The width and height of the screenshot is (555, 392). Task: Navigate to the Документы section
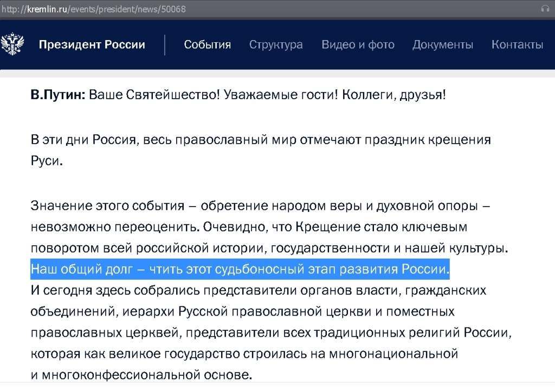pyautogui.click(x=442, y=44)
